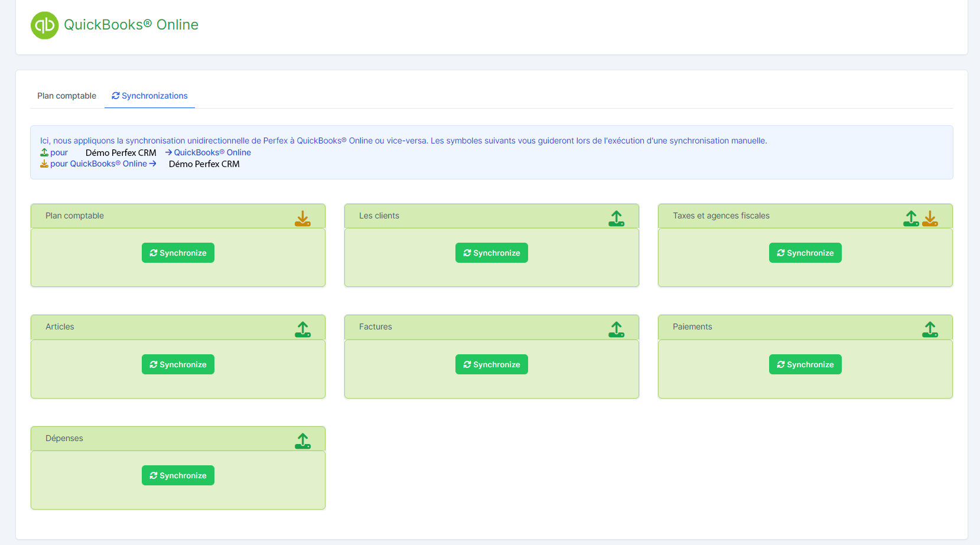The width and height of the screenshot is (980, 545).
Task: Click the 'Articles' card heading
Action: (60, 327)
